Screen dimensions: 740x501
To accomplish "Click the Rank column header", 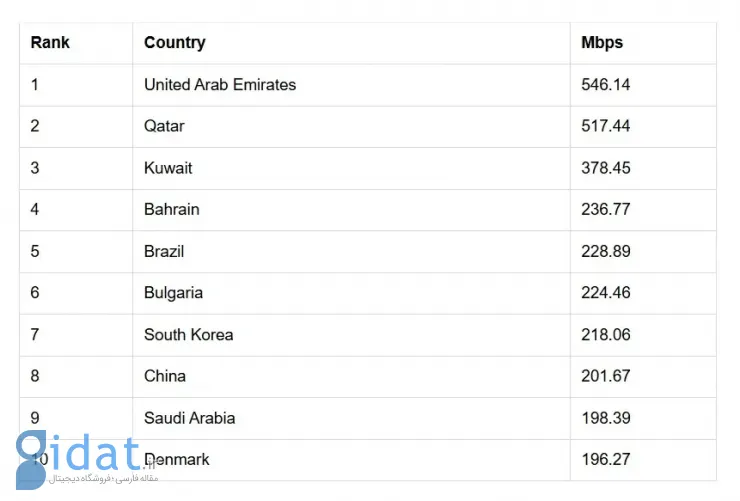I will pyautogui.click(x=50, y=43).
